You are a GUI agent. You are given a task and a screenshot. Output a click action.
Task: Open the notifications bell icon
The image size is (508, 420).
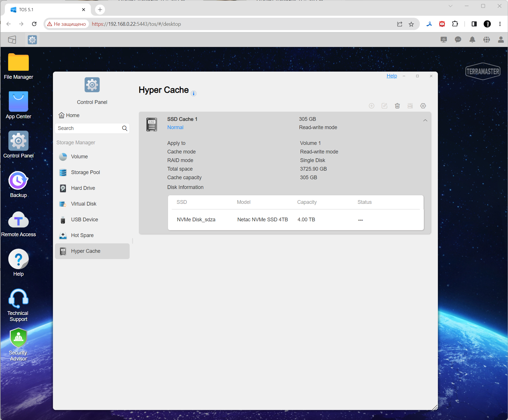[472, 40]
